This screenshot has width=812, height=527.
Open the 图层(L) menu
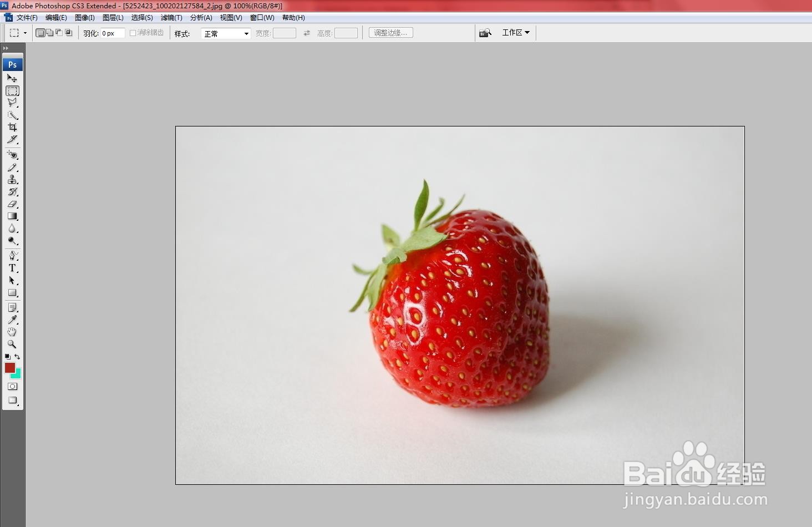point(113,18)
